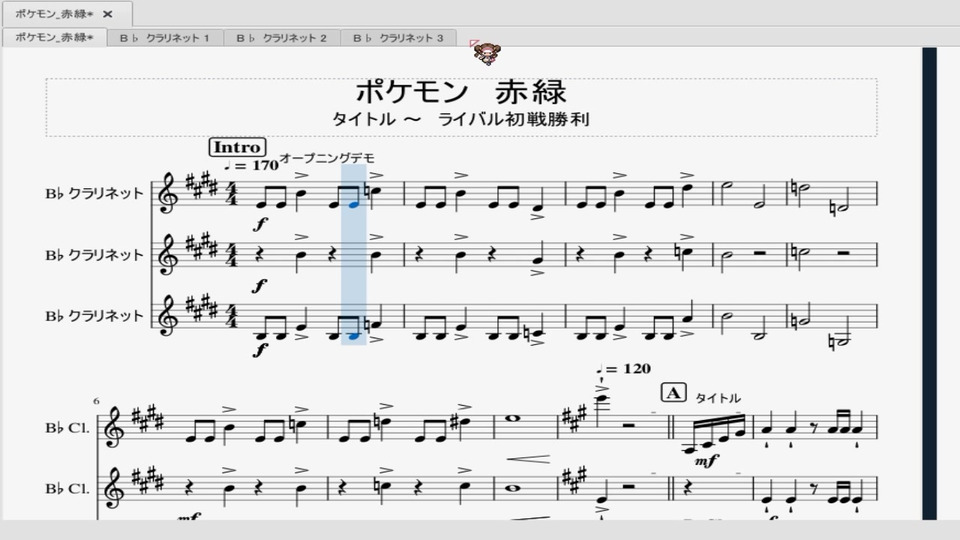Select the subtitle タイトル ～ ライバル初戦勝利
The height and width of the screenshot is (540, 960).
click(460, 119)
